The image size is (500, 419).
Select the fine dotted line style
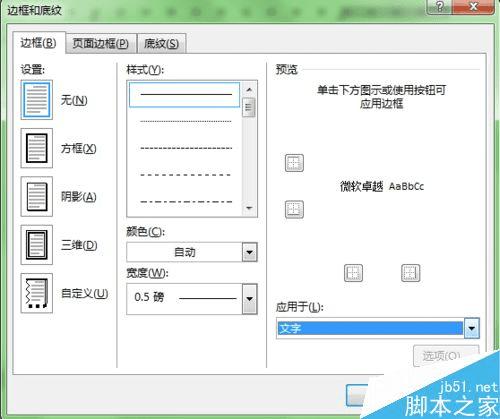(x=186, y=121)
